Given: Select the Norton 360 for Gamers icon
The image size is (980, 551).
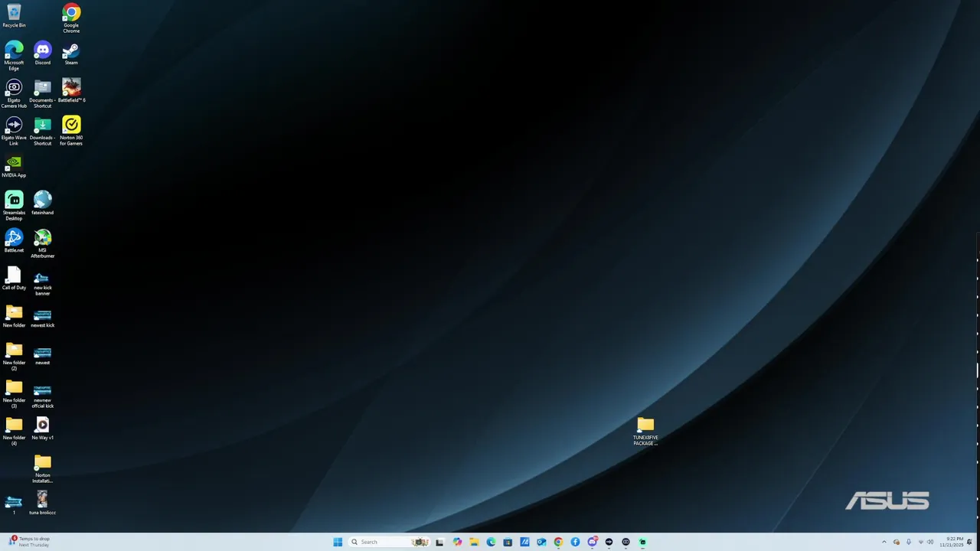Looking at the screenshot, I should coord(71,130).
